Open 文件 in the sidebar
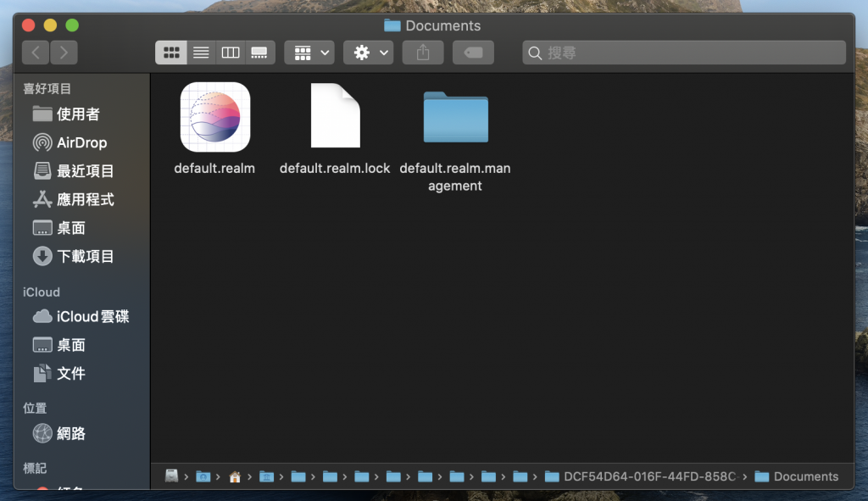Viewport: 868px width, 501px height. (x=81, y=373)
